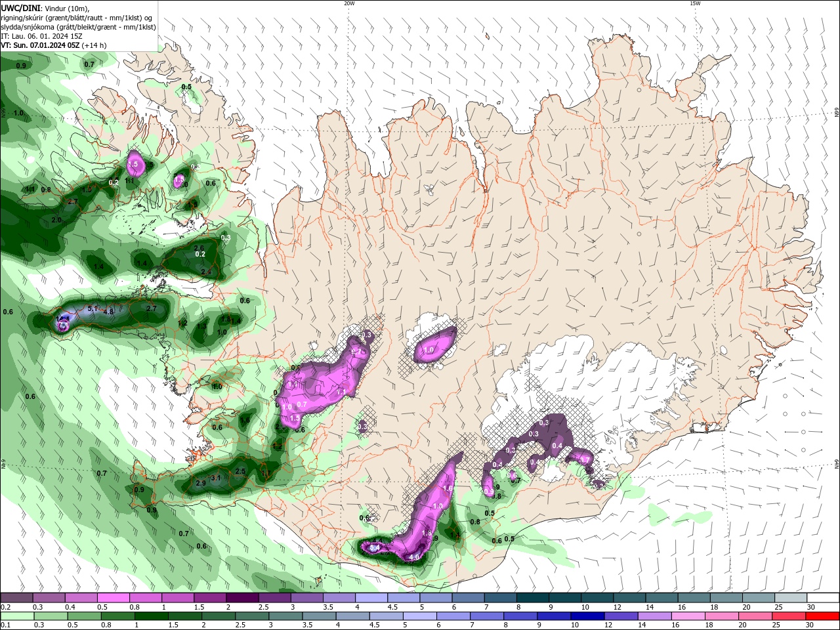
Task: Click the 3.1 precipitation value on the map
Action: coord(215,478)
